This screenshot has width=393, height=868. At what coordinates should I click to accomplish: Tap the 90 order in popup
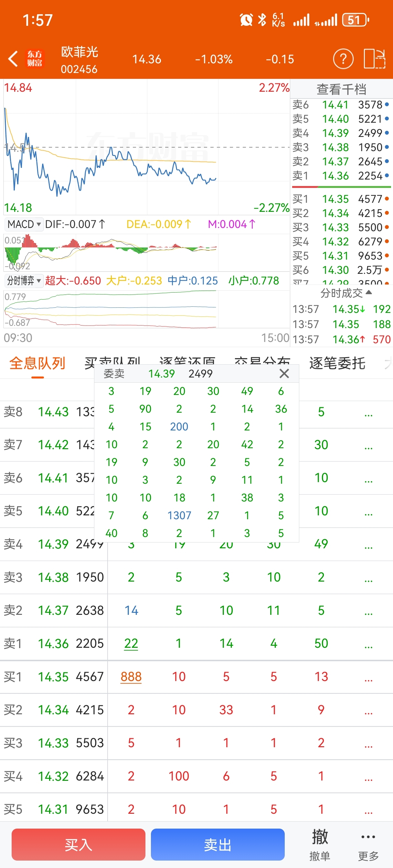(x=145, y=409)
